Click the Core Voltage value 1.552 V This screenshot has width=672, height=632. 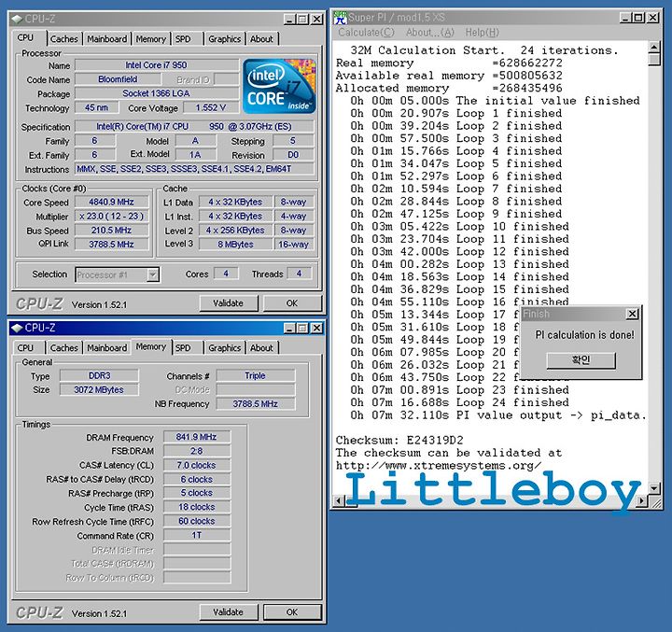tap(210, 107)
